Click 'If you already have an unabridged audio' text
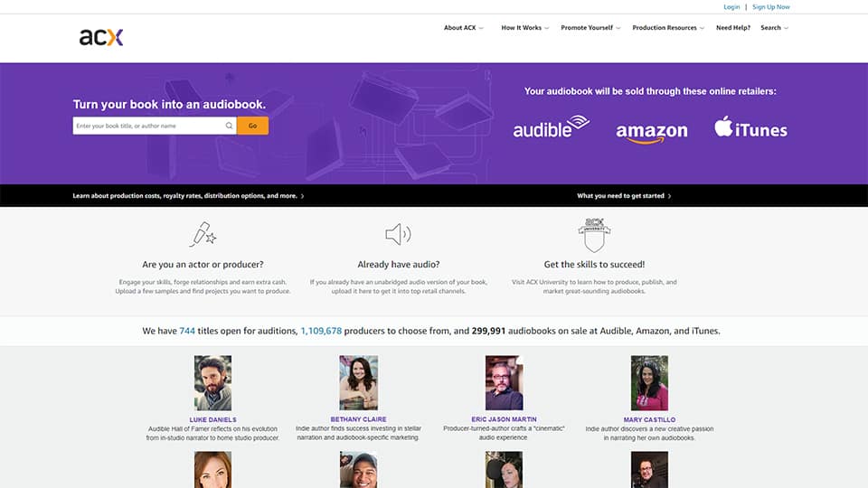The height and width of the screenshot is (488, 868). (399, 286)
